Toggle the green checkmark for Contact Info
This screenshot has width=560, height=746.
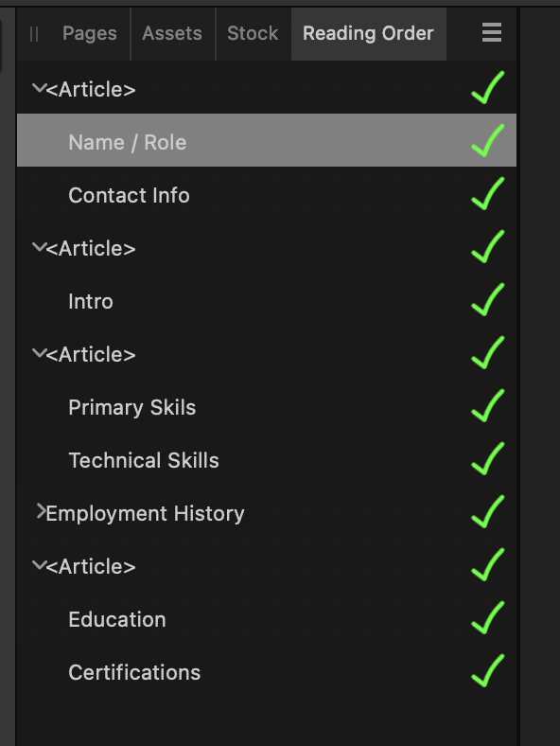[x=488, y=193]
